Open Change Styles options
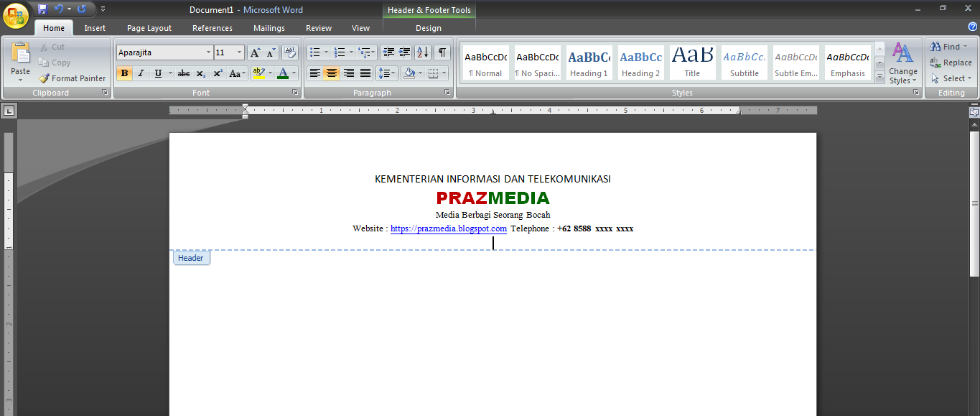 (x=902, y=63)
